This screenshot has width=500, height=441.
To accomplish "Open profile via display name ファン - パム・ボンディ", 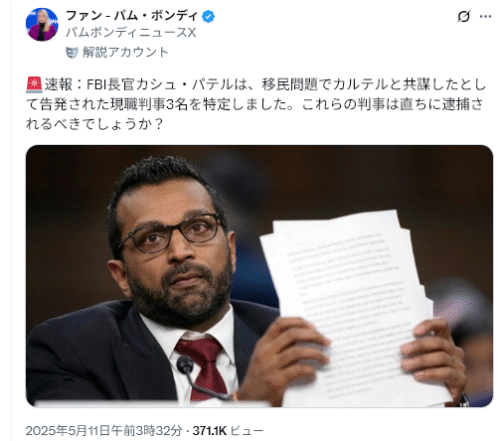I will (132, 16).
